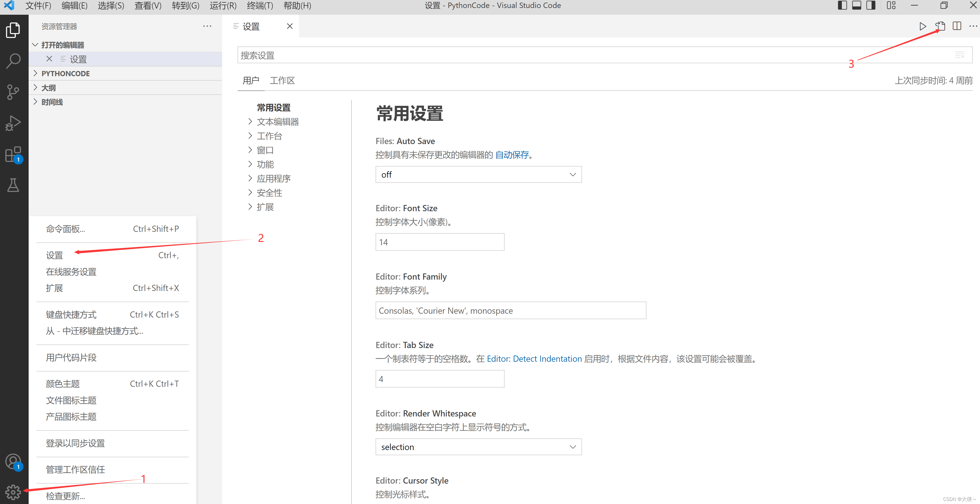Image resolution: width=980 pixels, height=504 pixels.
Task: Open the Files Auto Save dropdown
Action: 478,175
